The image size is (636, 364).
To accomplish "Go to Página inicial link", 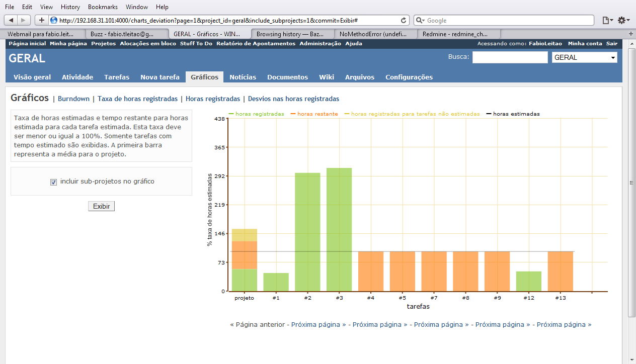I will click(27, 44).
